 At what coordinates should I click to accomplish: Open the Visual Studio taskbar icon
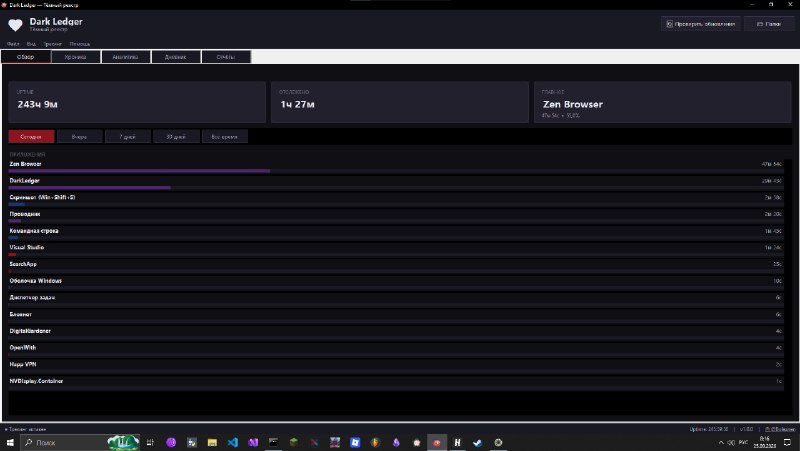coord(253,442)
